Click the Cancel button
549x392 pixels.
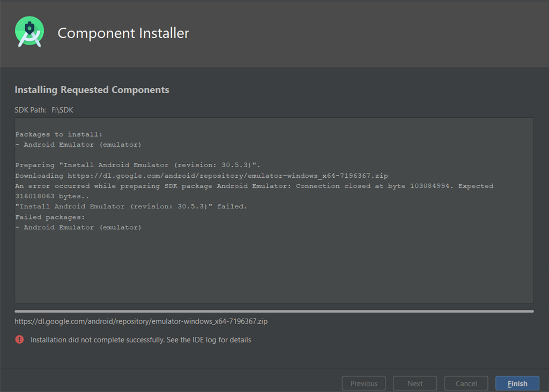pyautogui.click(x=466, y=383)
